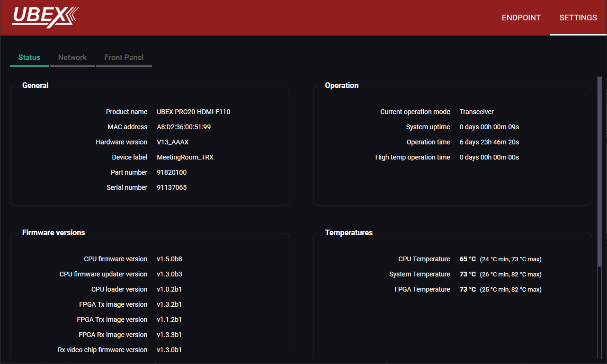Click the Operation section heading
The width and height of the screenshot is (607, 364).
(342, 85)
